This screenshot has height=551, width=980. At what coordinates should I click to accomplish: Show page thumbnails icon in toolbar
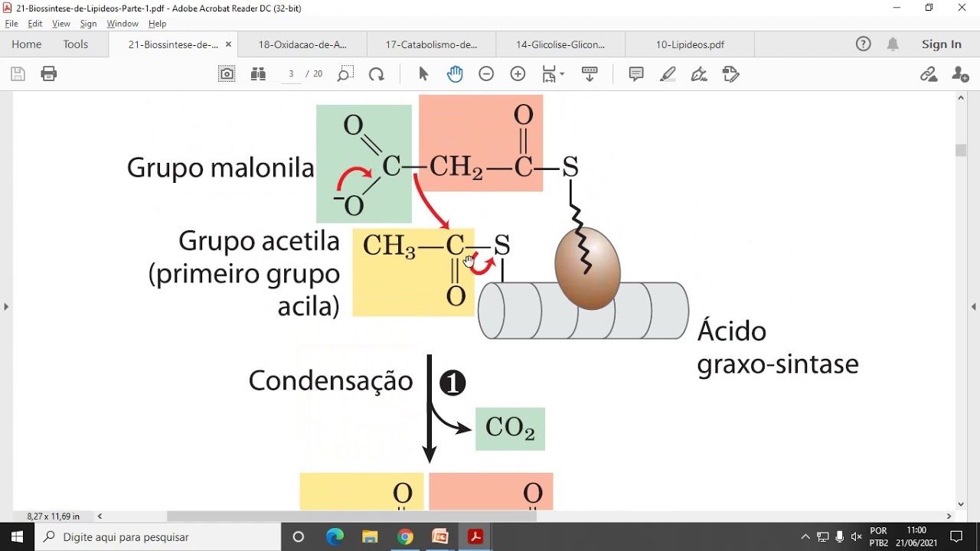258,74
